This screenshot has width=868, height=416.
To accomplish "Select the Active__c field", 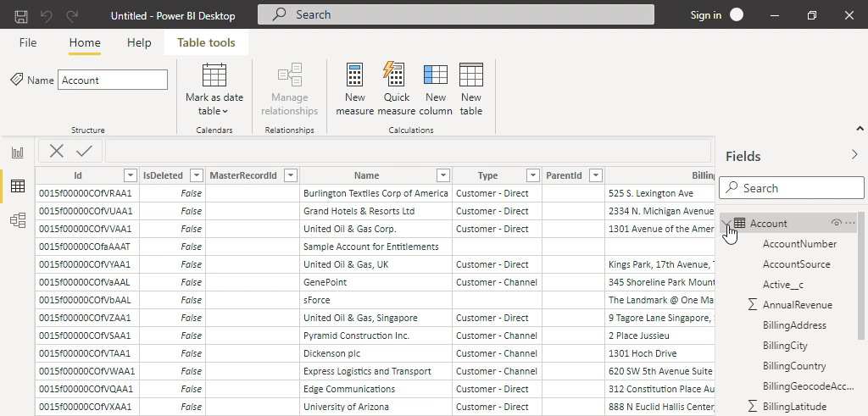I will pyautogui.click(x=782, y=285).
